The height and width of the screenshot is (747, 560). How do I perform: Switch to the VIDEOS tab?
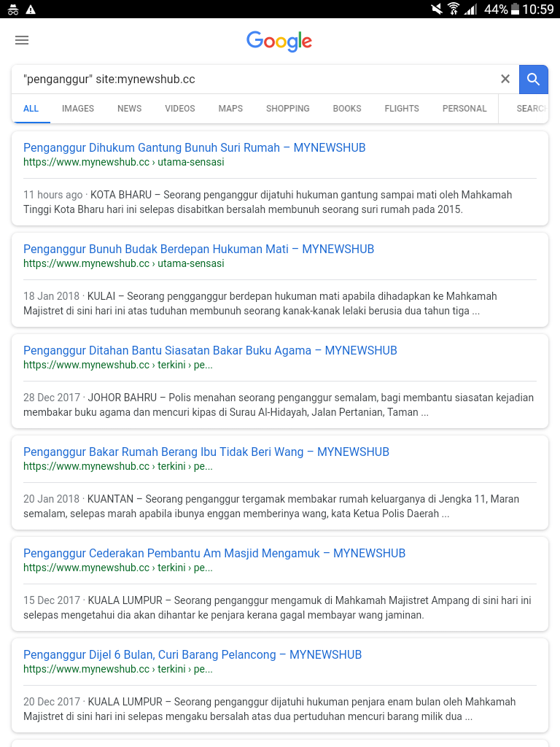tap(180, 109)
